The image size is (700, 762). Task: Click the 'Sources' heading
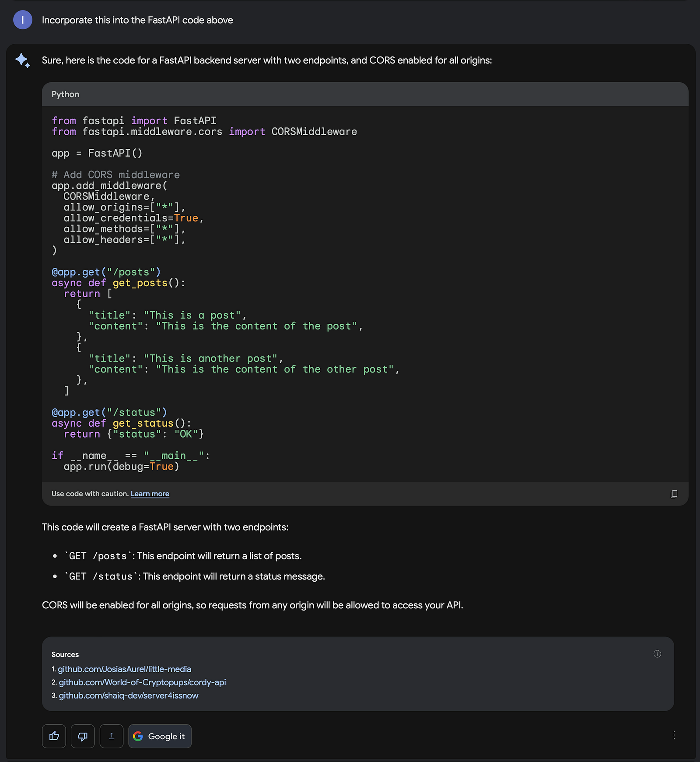click(65, 654)
